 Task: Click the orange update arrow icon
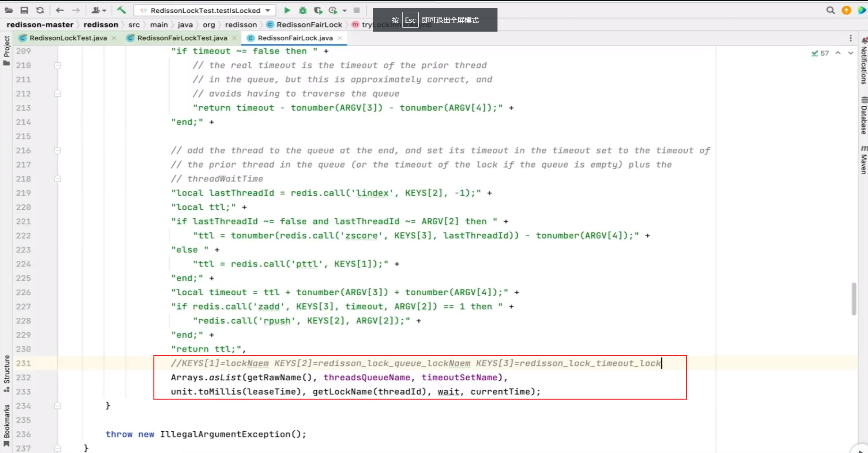click(x=846, y=10)
